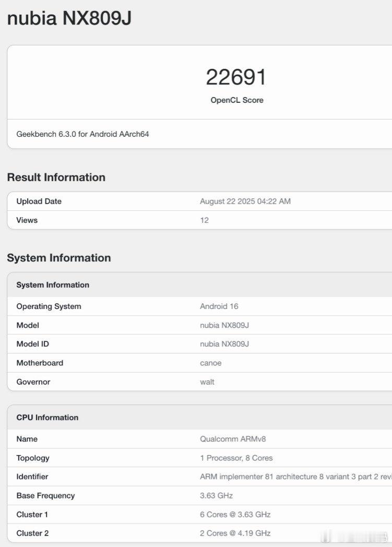Select the Qualcomm ARMv8 value

[233, 439]
